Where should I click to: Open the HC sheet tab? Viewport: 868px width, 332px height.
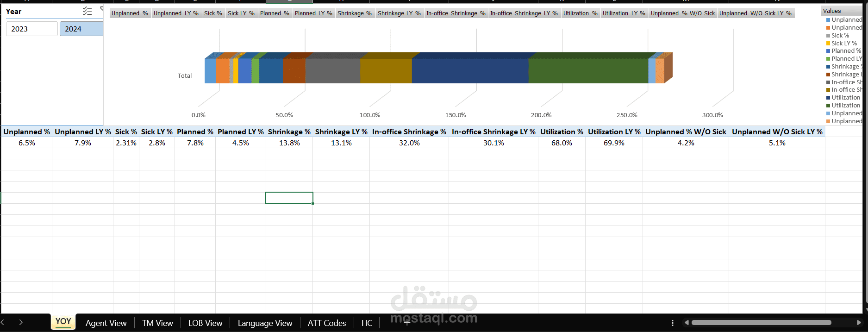[x=367, y=323]
